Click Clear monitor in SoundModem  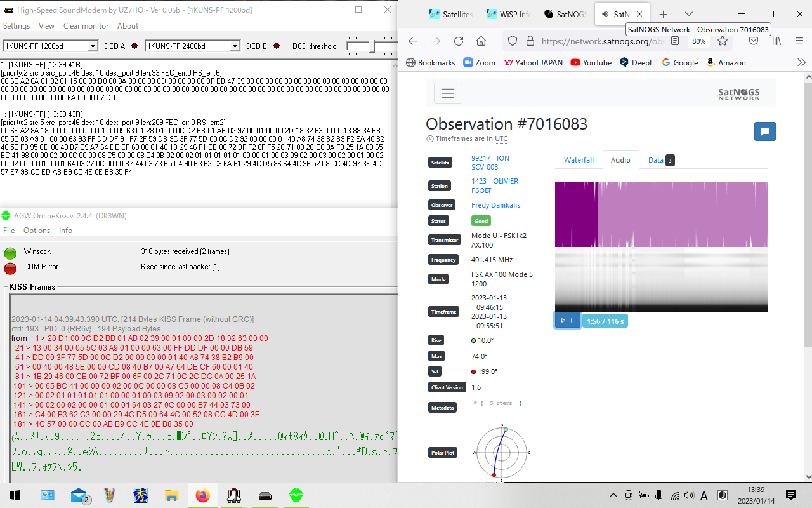pos(86,26)
